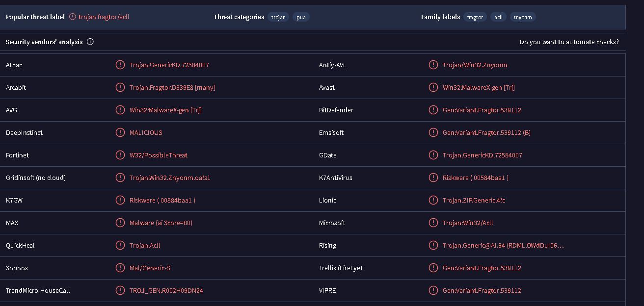Click the alert icon beside trojan.fragtor/acll label
Viewport: 644px width, 306px height.
tap(73, 17)
